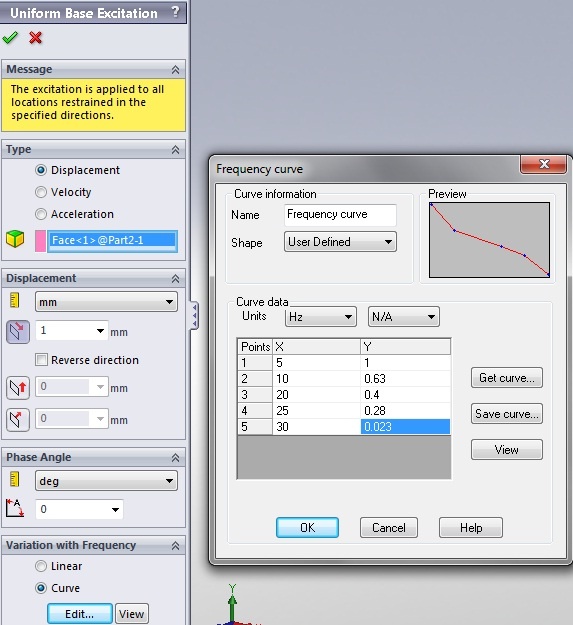Click the pink selection color swatch

[x=40, y=241]
